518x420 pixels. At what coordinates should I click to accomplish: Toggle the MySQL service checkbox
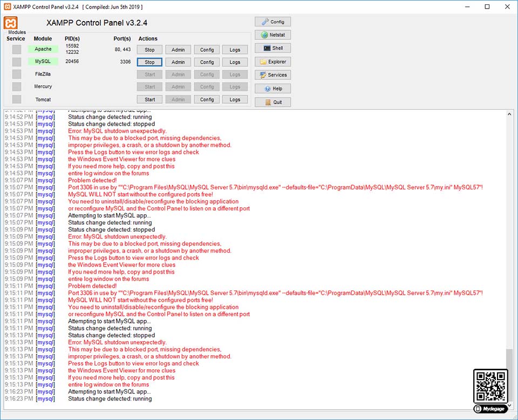17,62
